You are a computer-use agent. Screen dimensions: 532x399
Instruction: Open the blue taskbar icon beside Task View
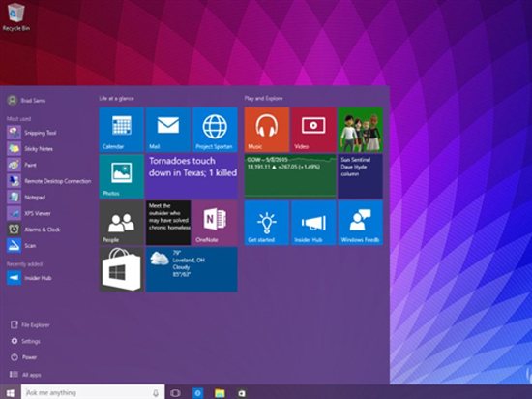pyautogui.click(x=197, y=393)
